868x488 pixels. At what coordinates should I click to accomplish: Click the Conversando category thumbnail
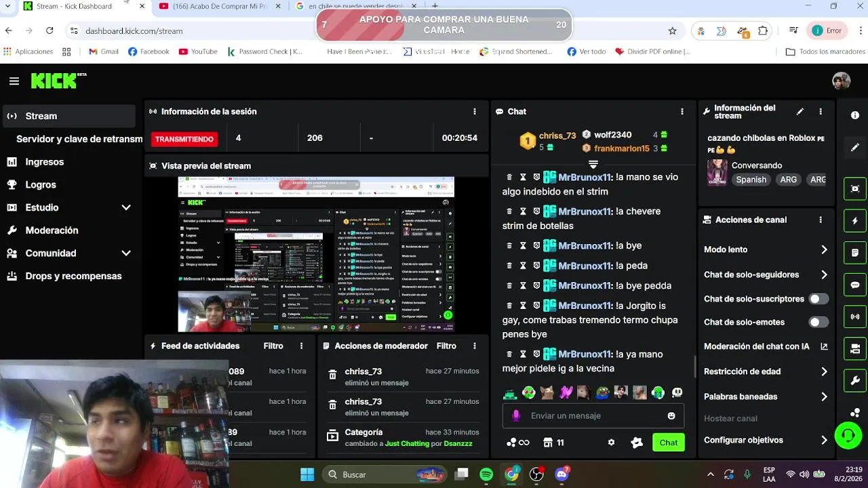coord(717,172)
